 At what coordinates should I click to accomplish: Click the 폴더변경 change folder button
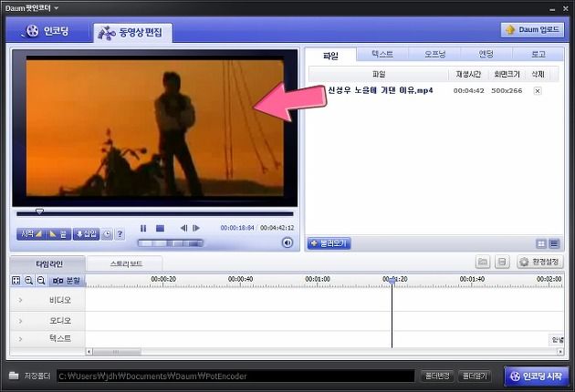(437, 376)
